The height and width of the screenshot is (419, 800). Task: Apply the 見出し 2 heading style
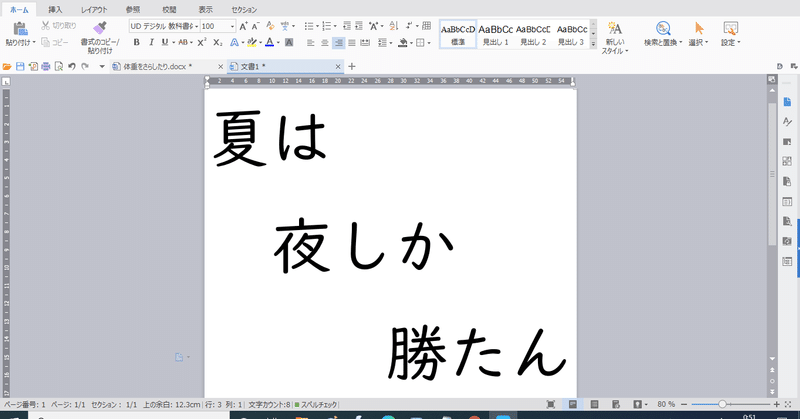tap(533, 35)
